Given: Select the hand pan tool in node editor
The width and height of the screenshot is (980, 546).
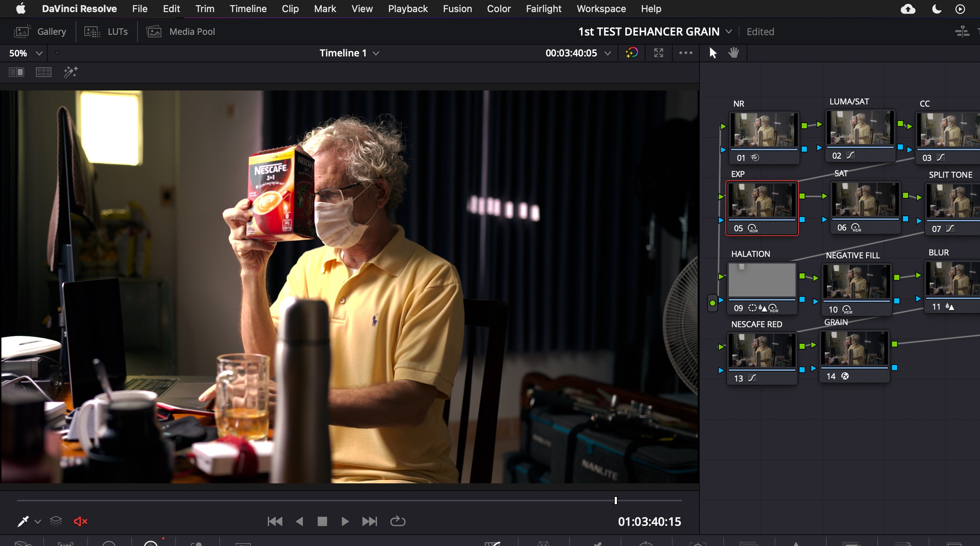Looking at the screenshot, I should tap(734, 53).
